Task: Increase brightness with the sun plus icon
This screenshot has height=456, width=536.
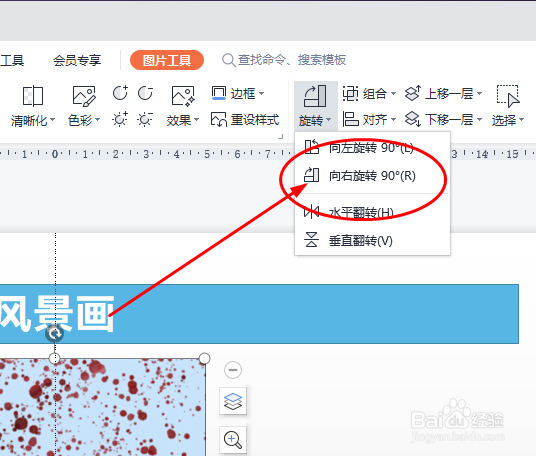Action: pos(120,119)
